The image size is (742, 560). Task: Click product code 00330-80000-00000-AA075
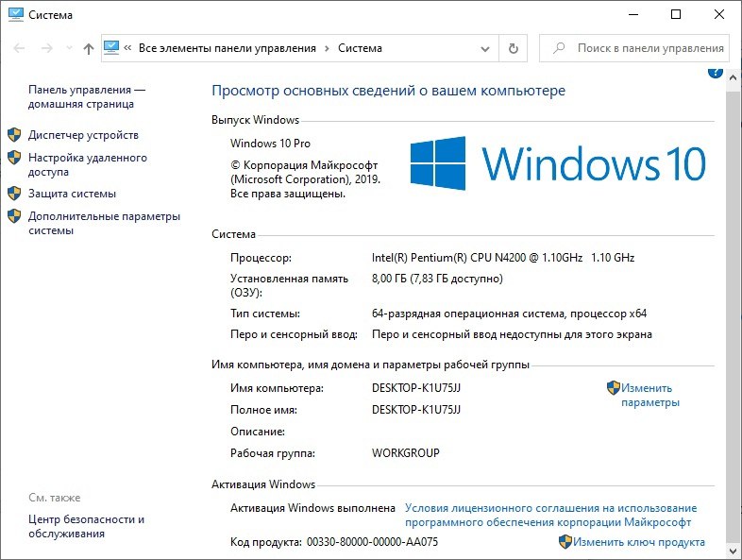(x=373, y=541)
